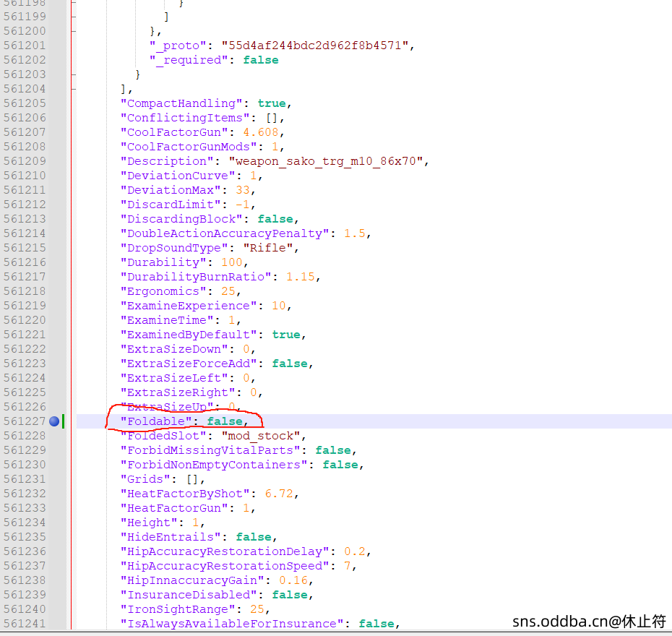672x636 pixels.
Task: Click the false value of ExtraSizeForceAdd
Action: tap(290, 364)
